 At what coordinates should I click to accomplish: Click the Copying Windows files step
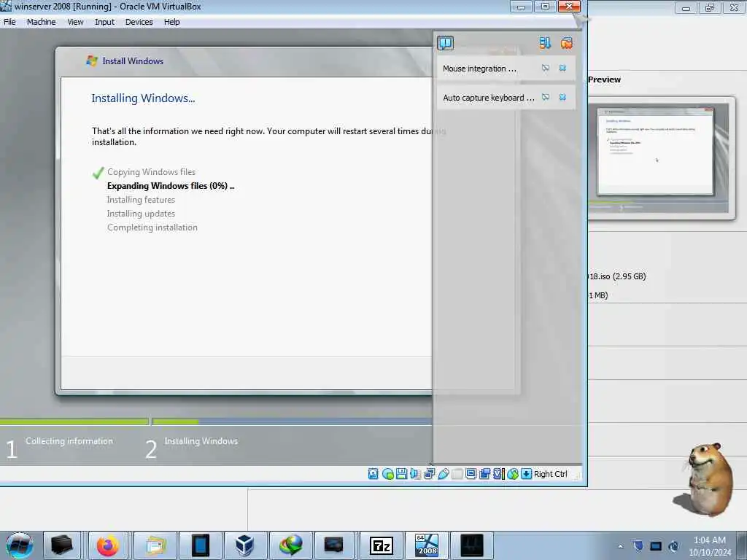click(x=151, y=172)
